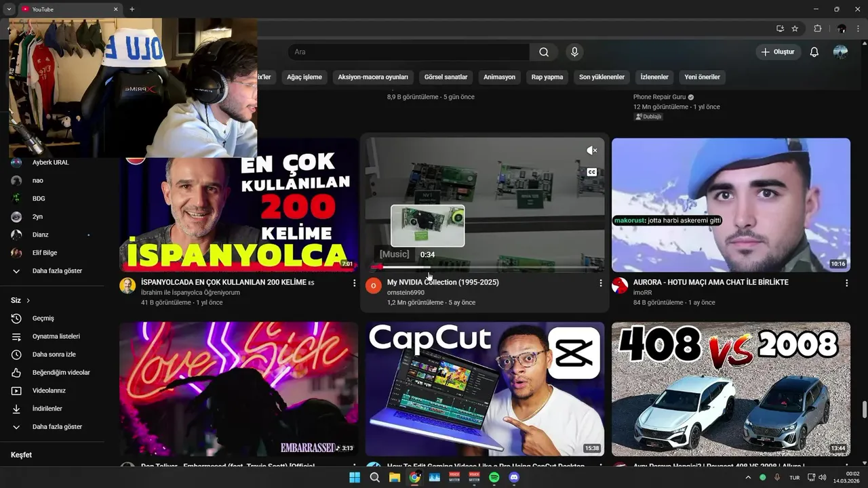868x488 pixels.
Task: Click the TUR language indicator in tray
Action: 794,477
